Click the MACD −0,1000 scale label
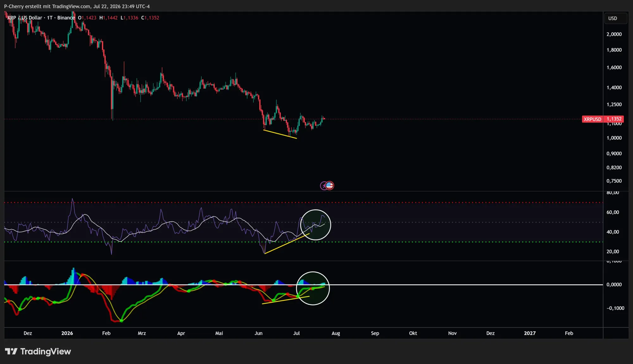 click(x=615, y=308)
